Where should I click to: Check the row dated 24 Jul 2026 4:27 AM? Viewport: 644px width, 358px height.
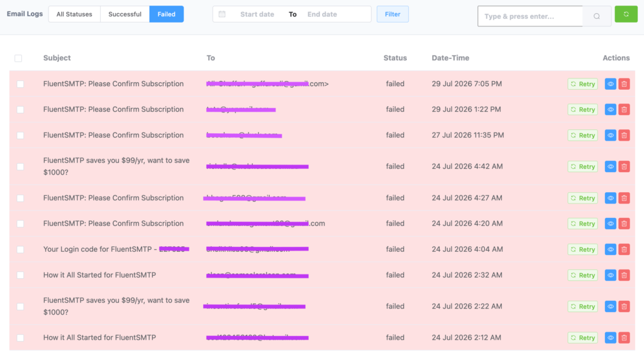20,198
